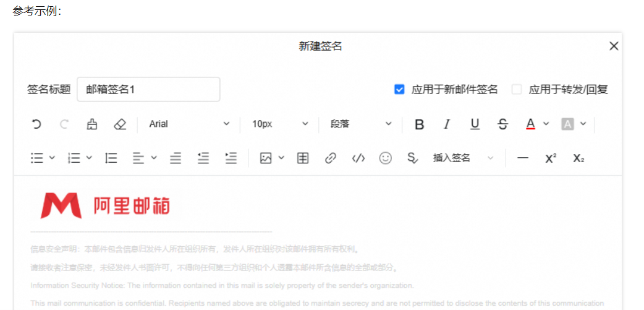Open the font color dropdown arrow
644x310 pixels.
pyautogui.click(x=546, y=123)
